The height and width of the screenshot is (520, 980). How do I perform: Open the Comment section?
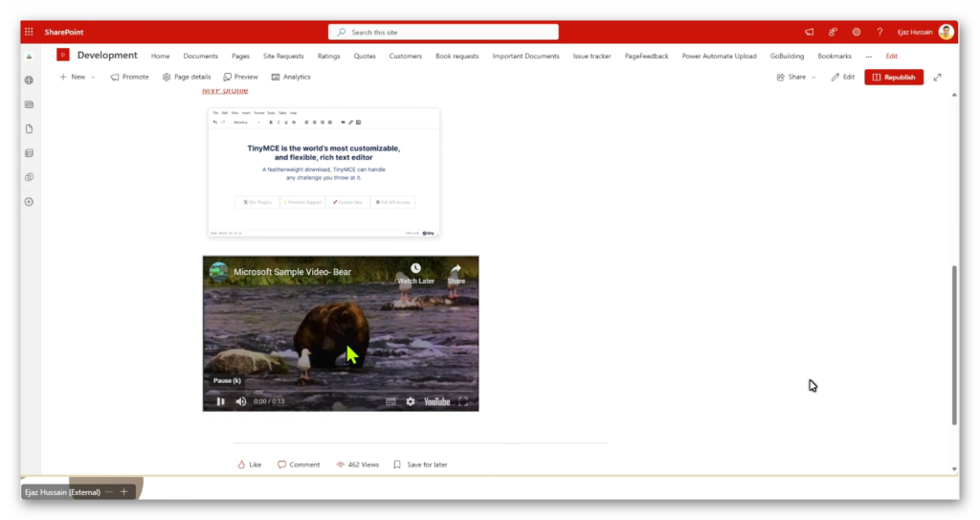coord(299,464)
